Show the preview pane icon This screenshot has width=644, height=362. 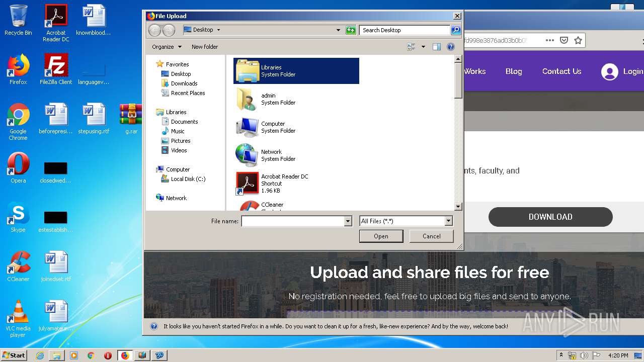[437, 47]
